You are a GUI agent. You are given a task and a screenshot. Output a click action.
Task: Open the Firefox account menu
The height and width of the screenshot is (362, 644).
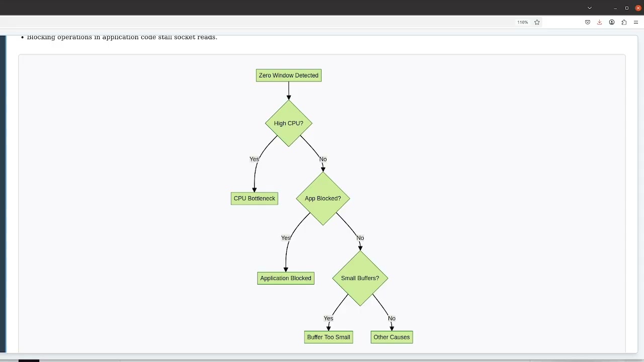coord(612,22)
